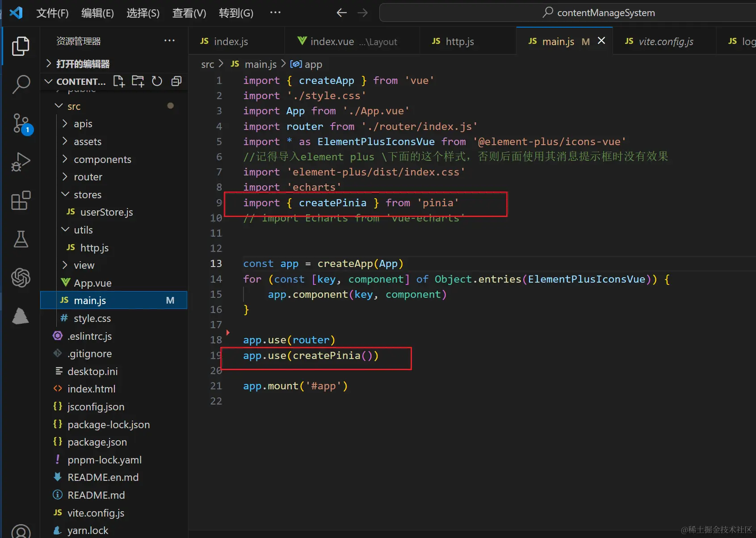Screen dimensions: 756x538
Task: Switch to the index.vue Layout tab
Action: pos(352,41)
